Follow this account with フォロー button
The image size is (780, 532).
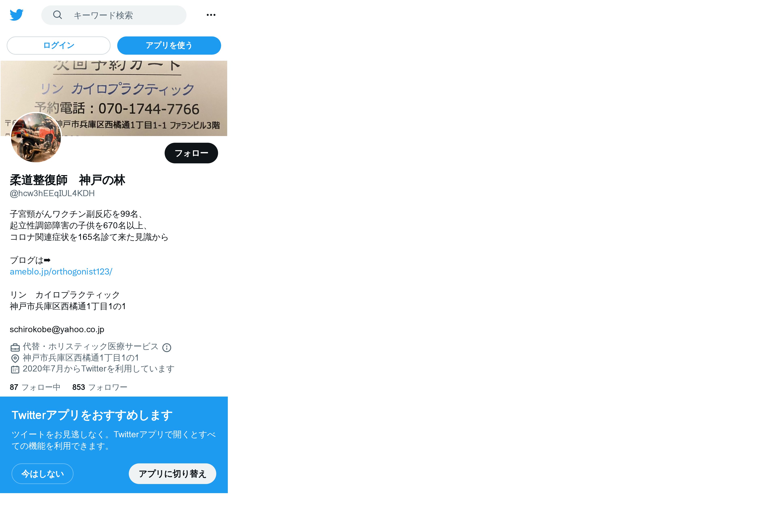click(x=191, y=153)
